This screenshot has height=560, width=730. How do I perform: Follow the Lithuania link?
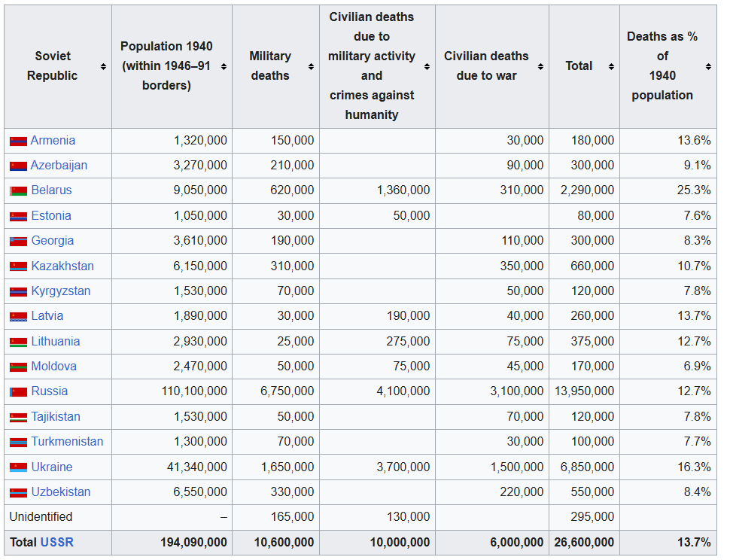click(56, 341)
